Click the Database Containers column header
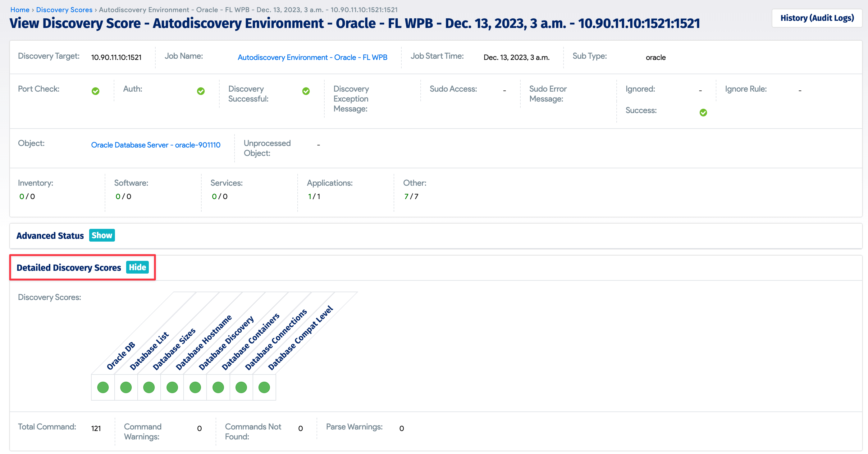 point(251,341)
